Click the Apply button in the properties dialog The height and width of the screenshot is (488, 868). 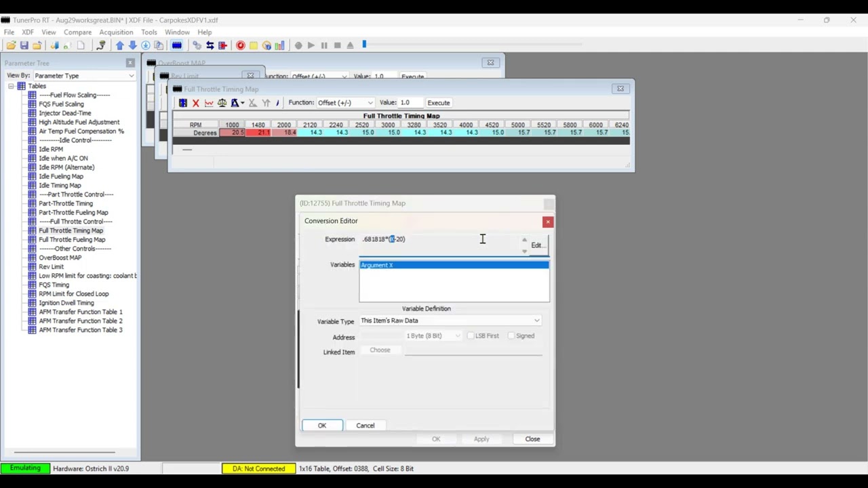481,439
